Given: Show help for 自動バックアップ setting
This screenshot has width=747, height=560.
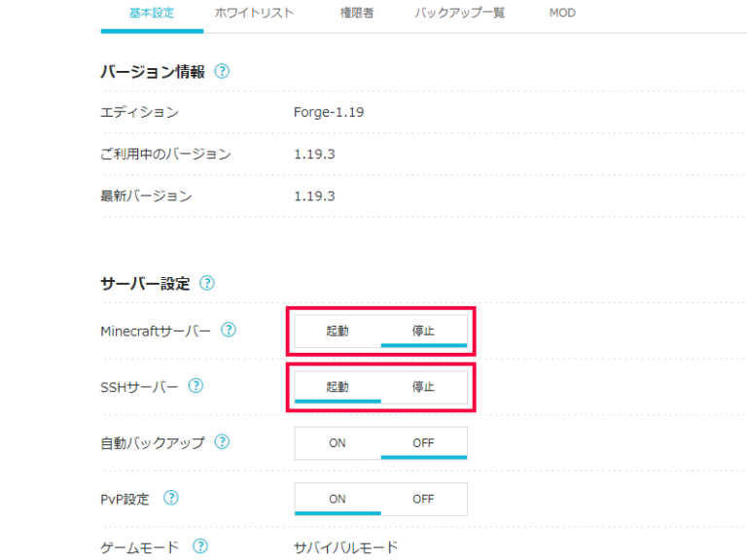Looking at the screenshot, I should (222, 442).
